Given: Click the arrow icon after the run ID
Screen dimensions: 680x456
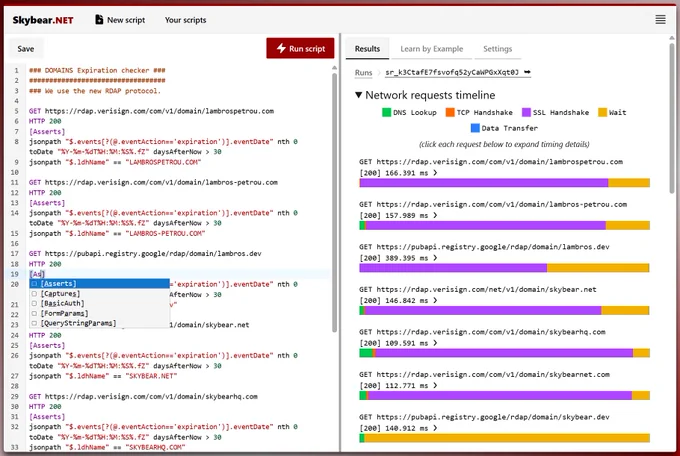Looking at the screenshot, I should click(x=527, y=72).
